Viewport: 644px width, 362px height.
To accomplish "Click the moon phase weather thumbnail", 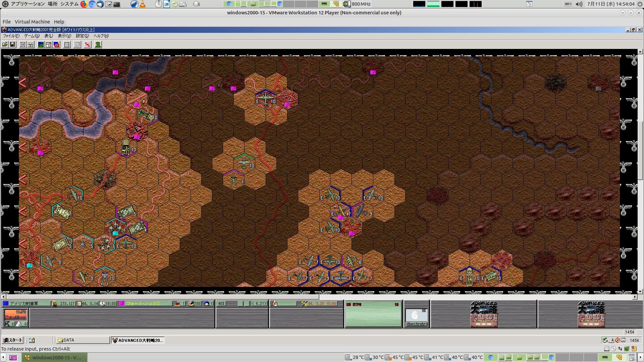I will (416, 315).
